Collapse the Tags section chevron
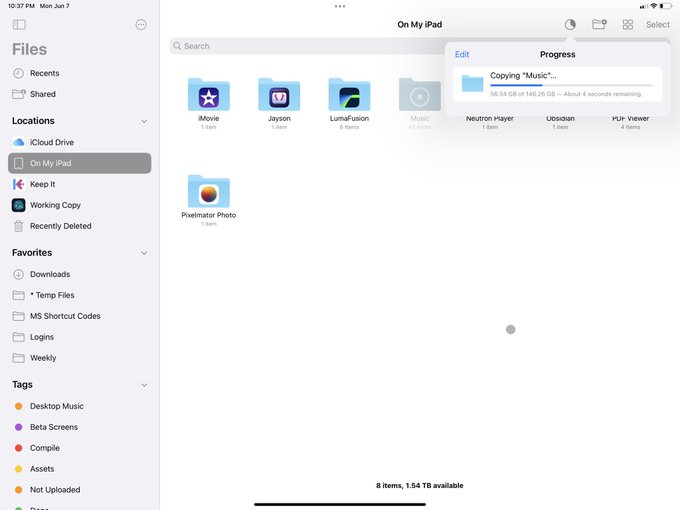The height and width of the screenshot is (510, 680). pyautogui.click(x=144, y=385)
